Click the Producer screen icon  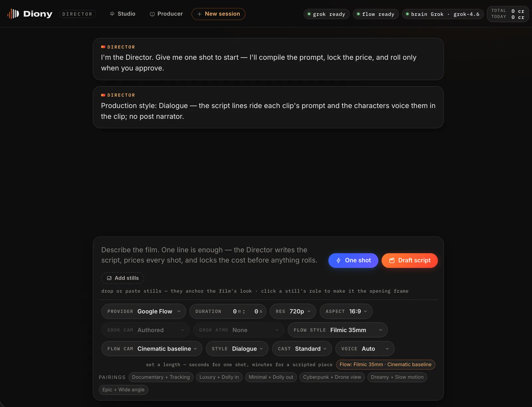point(152,14)
